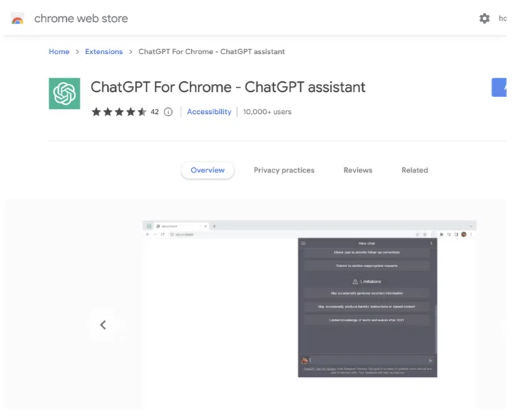
Task: Click the Chrome Web Store rainbow logo
Action: [x=17, y=19]
